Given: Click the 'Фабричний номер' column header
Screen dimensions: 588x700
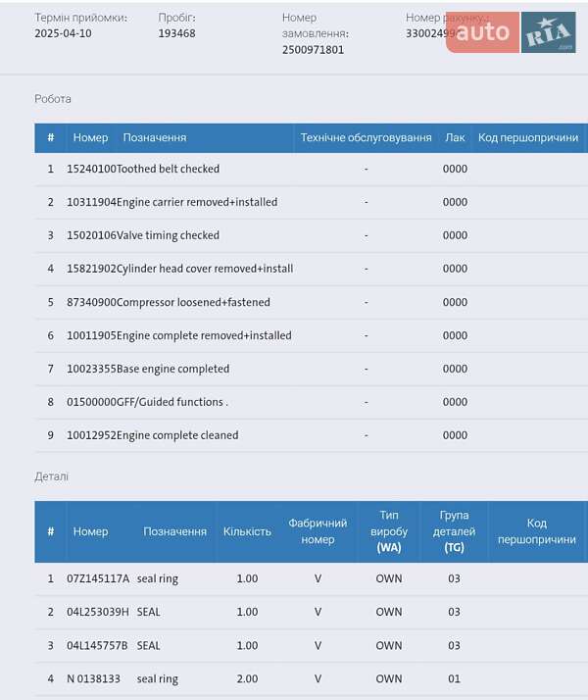Looking at the screenshot, I should (x=318, y=531).
